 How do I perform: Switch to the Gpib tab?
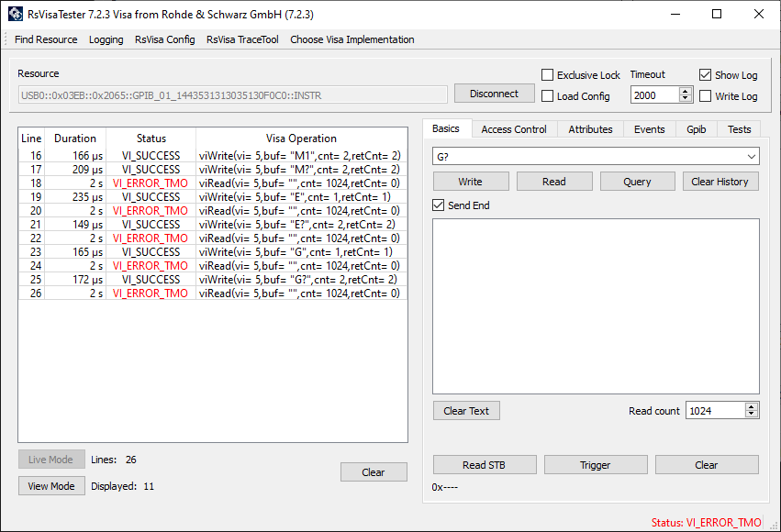pos(697,129)
